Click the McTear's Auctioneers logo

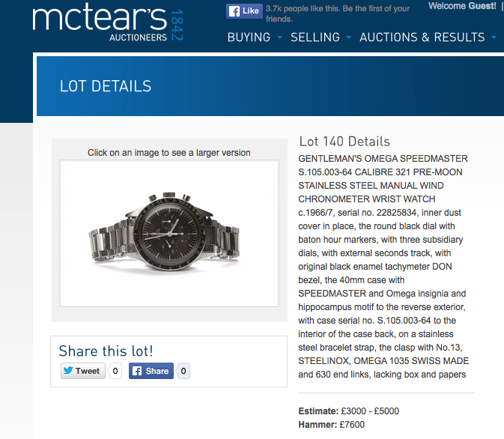click(x=108, y=25)
